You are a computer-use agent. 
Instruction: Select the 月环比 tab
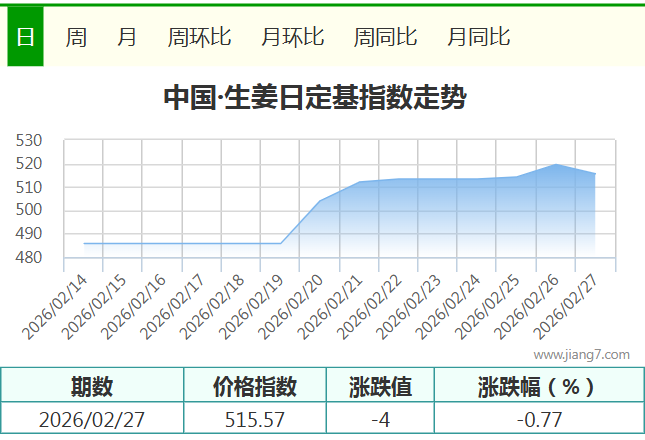pos(292,38)
